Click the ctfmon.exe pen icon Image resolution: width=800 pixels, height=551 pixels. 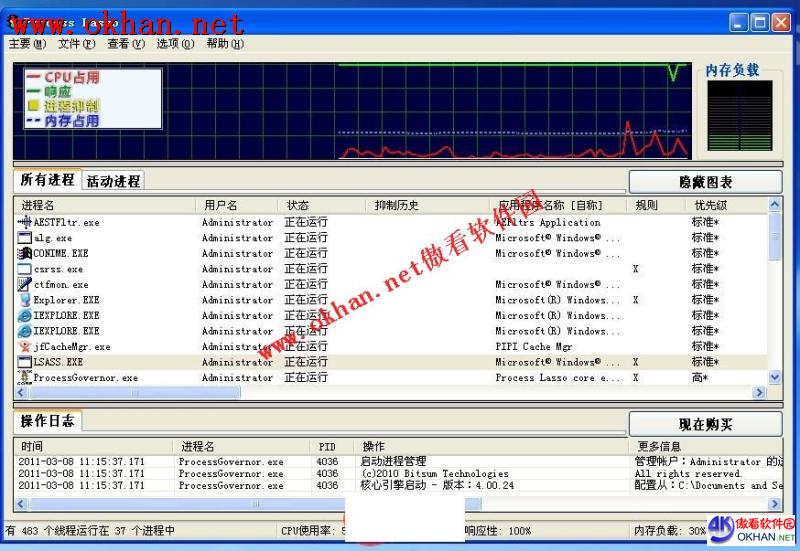coord(24,284)
